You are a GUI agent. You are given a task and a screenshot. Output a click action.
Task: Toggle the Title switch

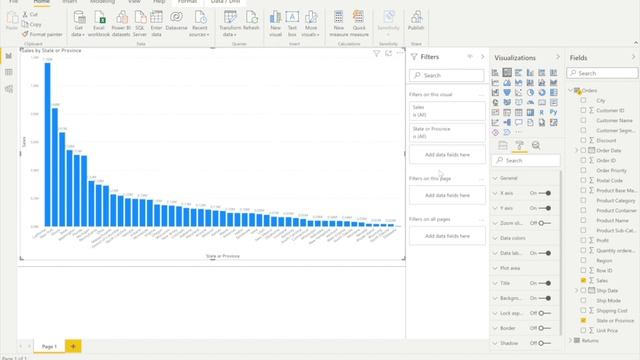[545, 283]
